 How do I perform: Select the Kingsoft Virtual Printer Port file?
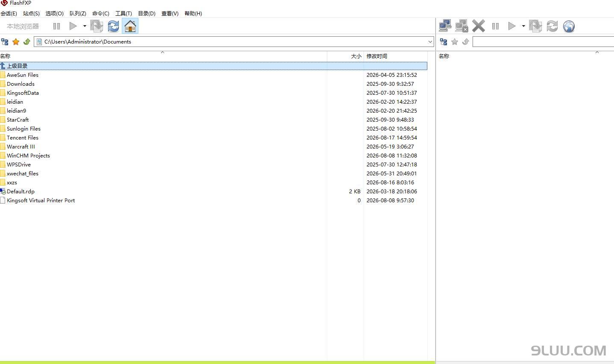[214, 201]
